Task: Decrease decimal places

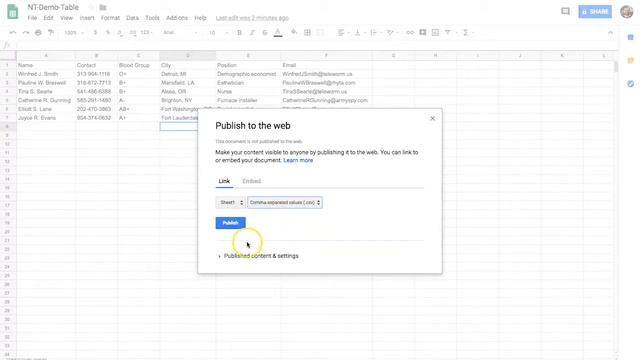Action: pos(120,33)
